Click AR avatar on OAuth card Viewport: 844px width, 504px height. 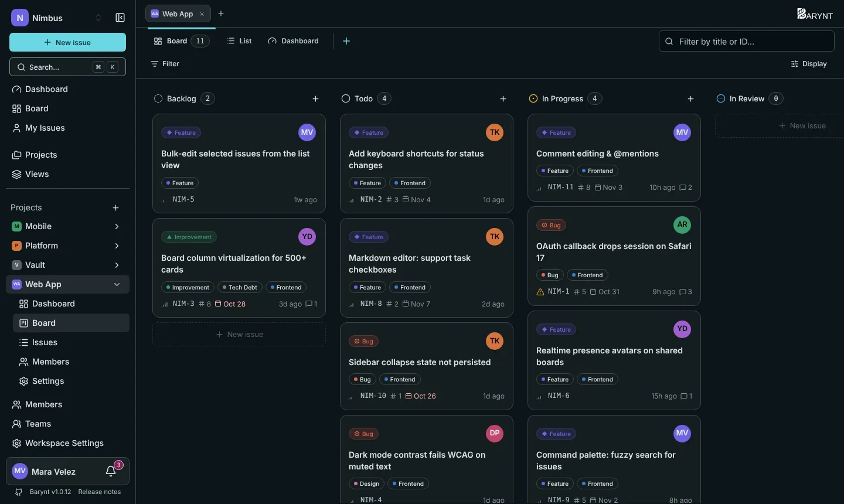[682, 225]
